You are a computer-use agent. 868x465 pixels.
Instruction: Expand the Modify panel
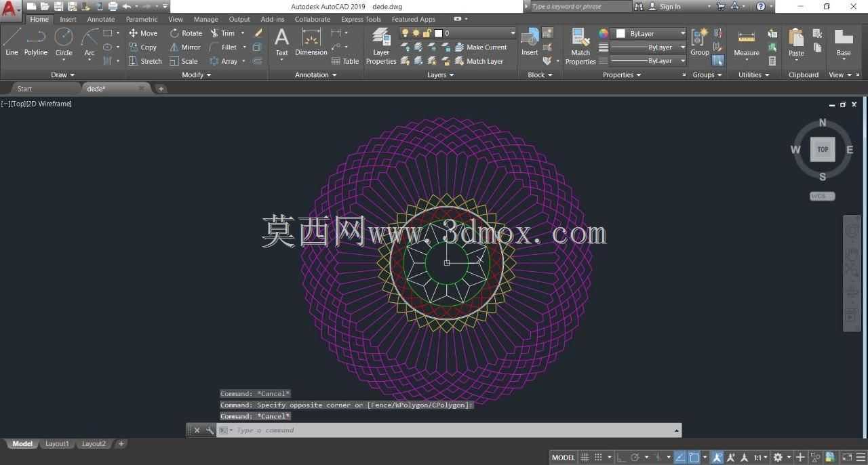click(196, 75)
